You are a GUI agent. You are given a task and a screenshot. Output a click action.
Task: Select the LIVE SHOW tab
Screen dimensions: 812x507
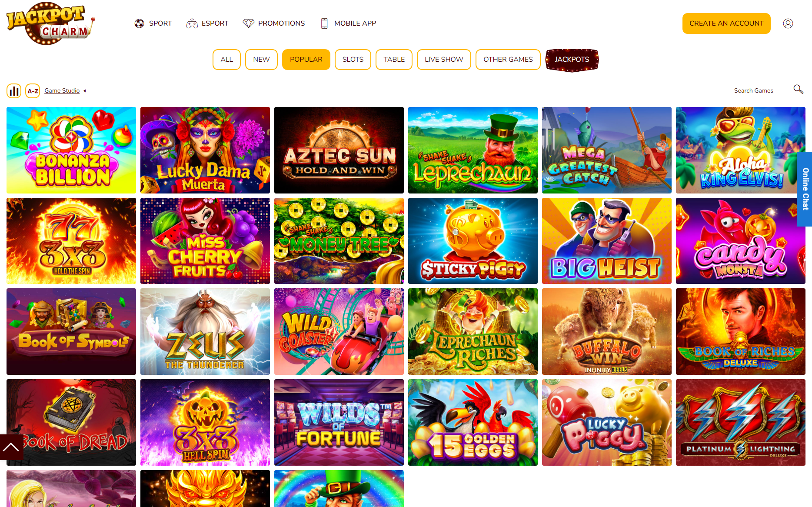pyautogui.click(x=444, y=60)
